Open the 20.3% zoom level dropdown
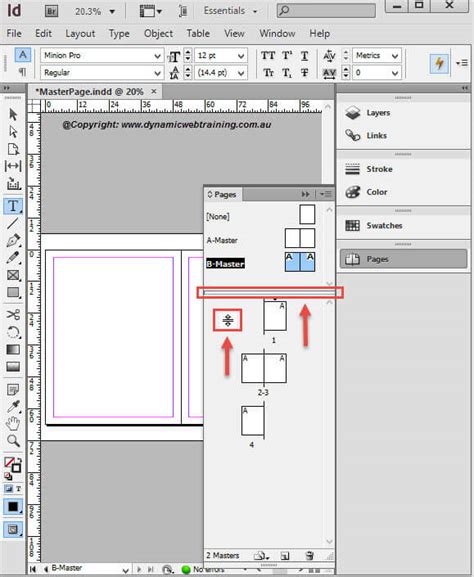Screen dimensions: 474x577 (x=112, y=12)
